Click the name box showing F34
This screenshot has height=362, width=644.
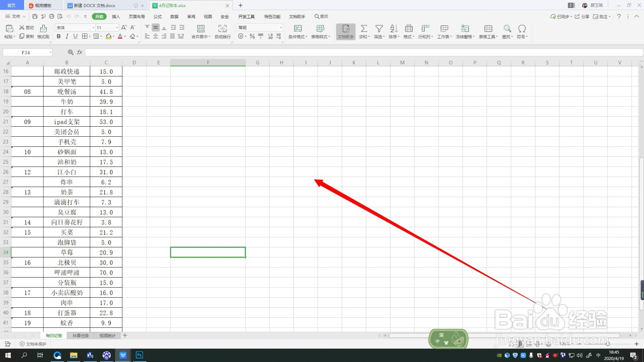point(28,53)
